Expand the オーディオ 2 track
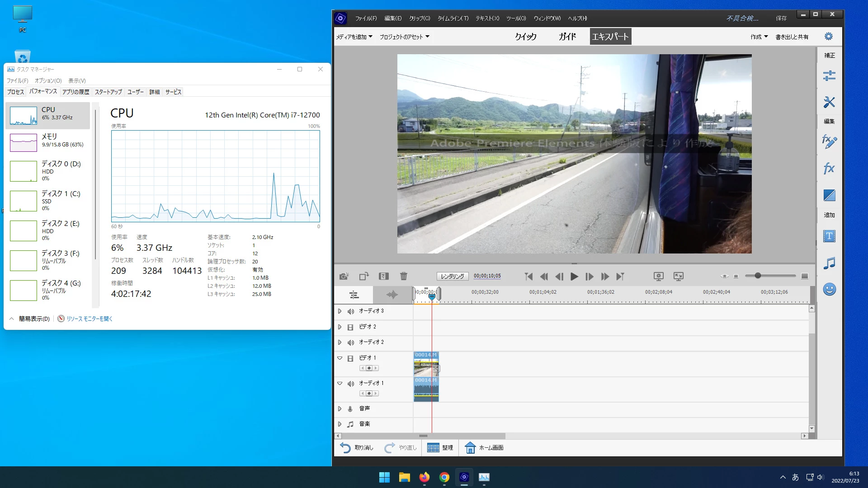 pyautogui.click(x=340, y=343)
